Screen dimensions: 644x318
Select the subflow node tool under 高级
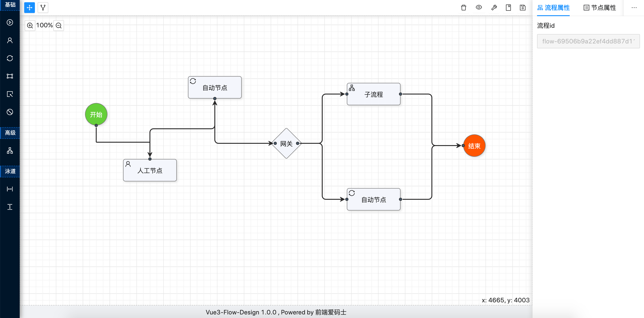click(x=10, y=150)
